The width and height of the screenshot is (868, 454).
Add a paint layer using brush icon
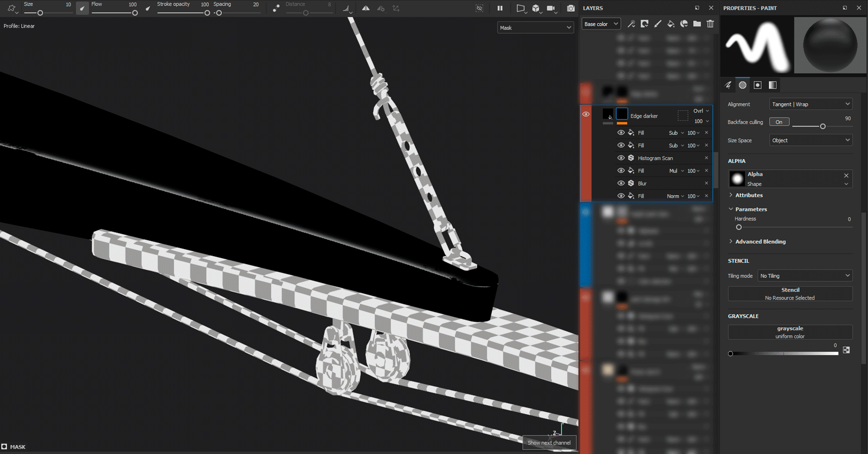(658, 24)
